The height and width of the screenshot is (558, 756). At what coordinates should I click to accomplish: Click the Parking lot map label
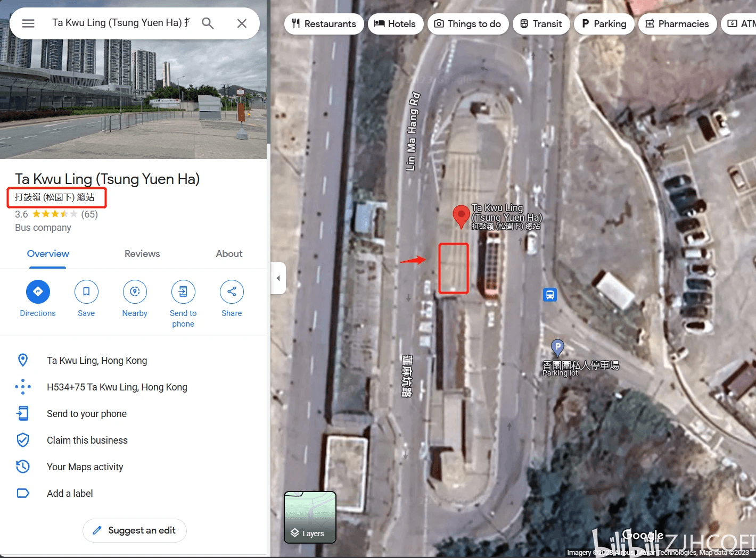(x=560, y=373)
